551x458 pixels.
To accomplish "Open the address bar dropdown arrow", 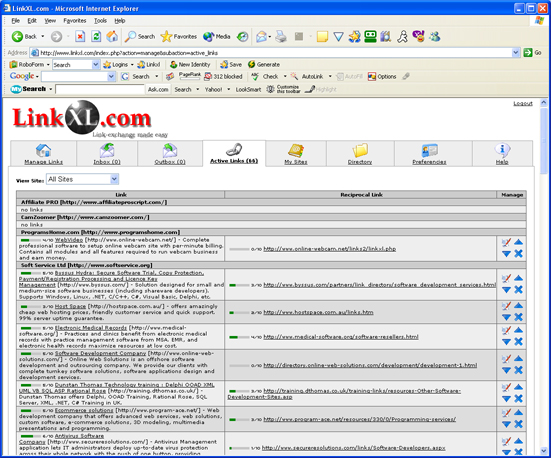I will tap(516, 53).
